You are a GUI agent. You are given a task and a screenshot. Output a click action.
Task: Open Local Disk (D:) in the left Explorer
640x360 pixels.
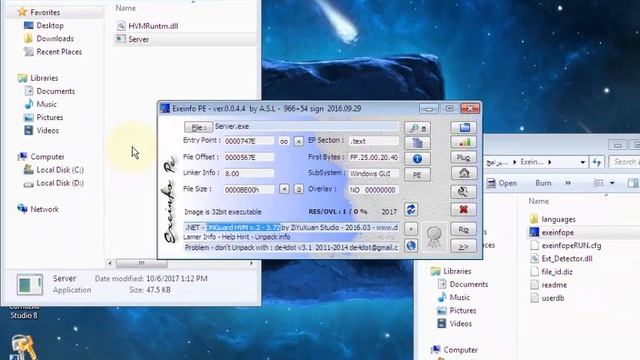[60, 183]
